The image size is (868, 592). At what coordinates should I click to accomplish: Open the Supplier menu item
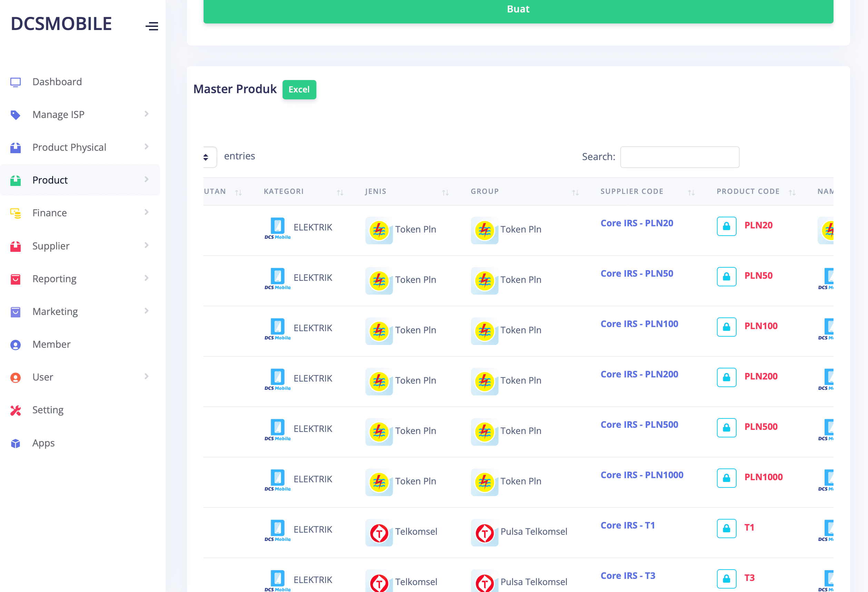pos(51,246)
